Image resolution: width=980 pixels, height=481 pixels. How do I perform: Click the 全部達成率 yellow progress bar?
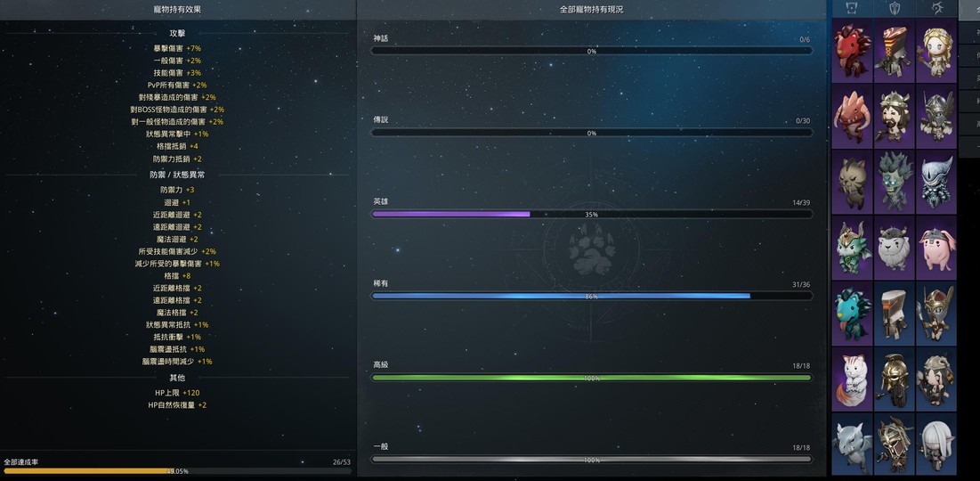(x=176, y=470)
